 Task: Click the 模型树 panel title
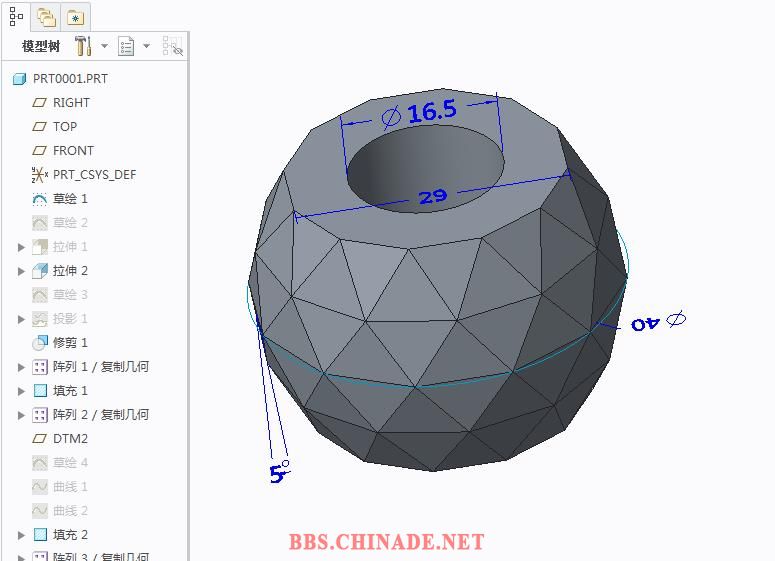point(41,46)
